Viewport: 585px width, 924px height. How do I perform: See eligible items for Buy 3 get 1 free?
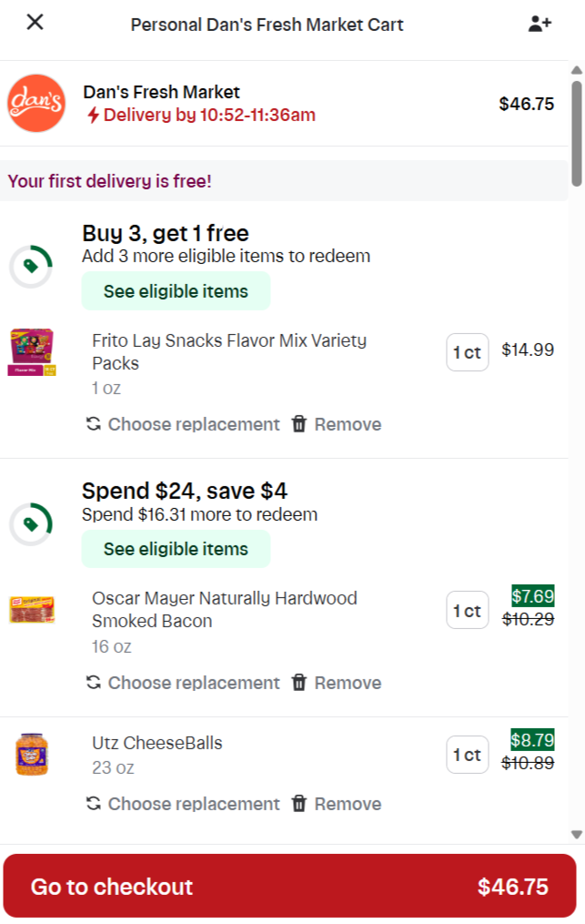(x=176, y=291)
